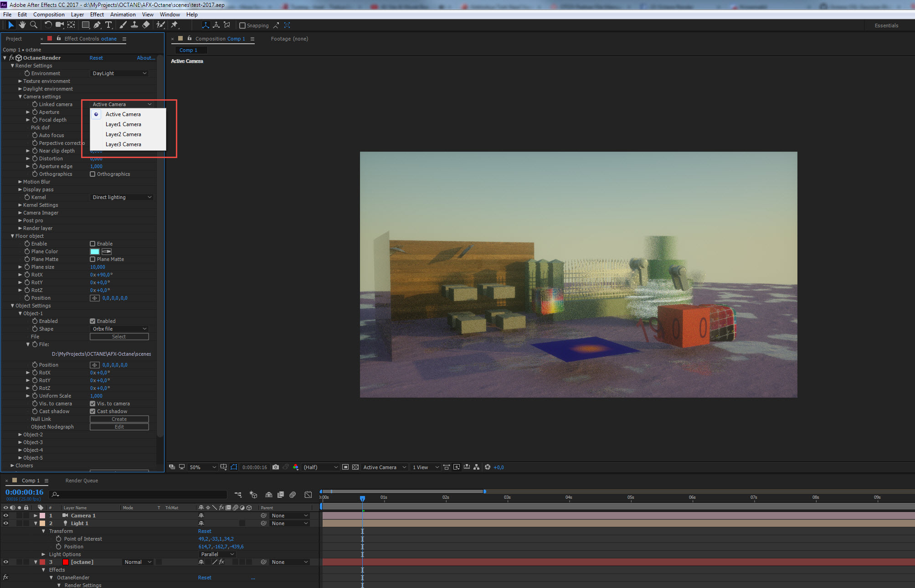Click the snapshot camera icon in viewer
Image resolution: width=915 pixels, height=588 pixels.
[276, 467]
